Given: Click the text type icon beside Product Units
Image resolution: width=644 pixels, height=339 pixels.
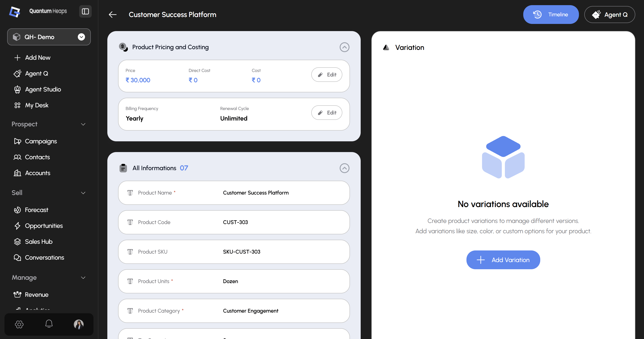Looking at the screenshot, I should coord(130,281).
